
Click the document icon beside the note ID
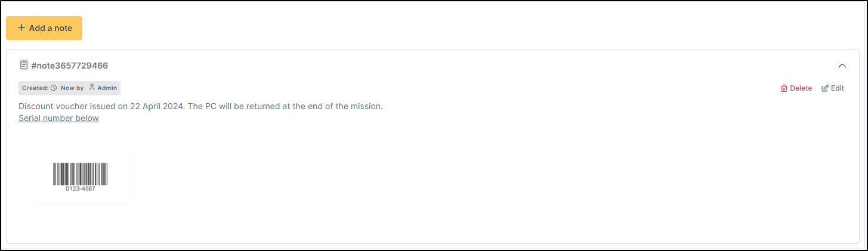(x=24, y=65)
